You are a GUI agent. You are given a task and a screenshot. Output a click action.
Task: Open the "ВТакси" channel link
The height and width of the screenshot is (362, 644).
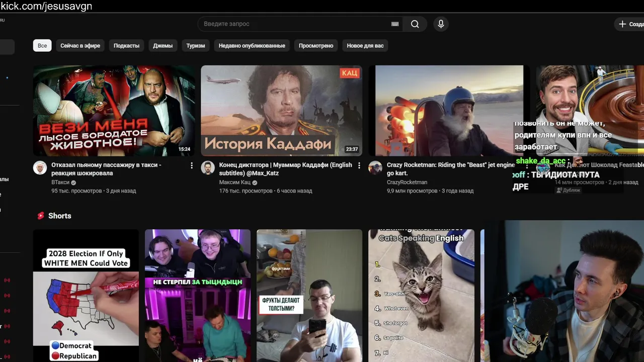(x=60, y=183)
